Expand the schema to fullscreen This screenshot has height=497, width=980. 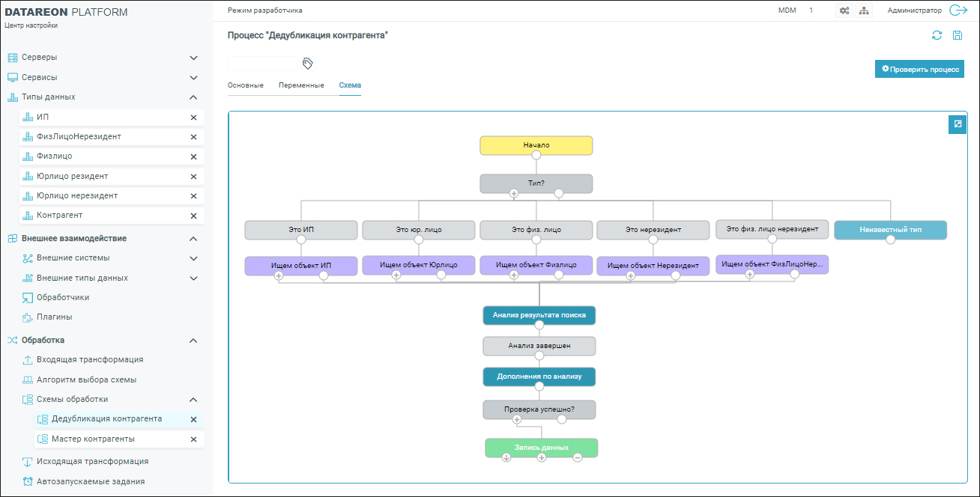click(957, 124)
